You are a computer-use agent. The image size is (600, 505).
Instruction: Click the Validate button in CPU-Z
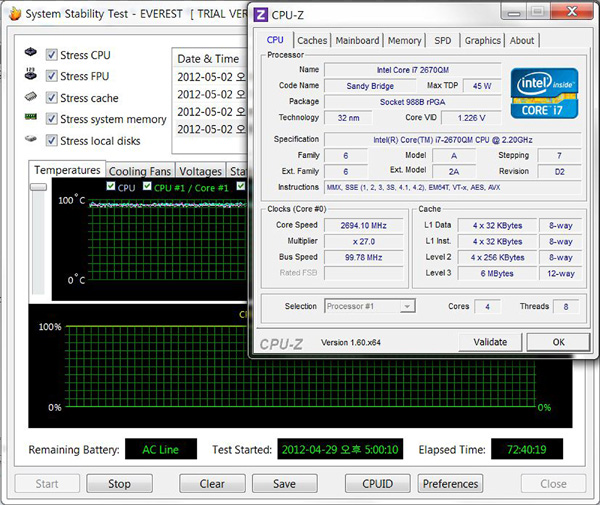click(490, 342)
